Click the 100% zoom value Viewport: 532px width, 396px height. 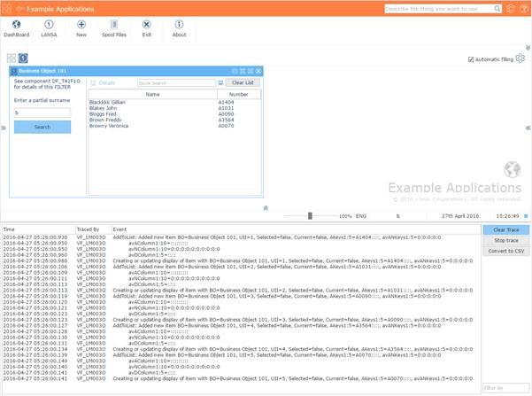click(x=345, y=216)
